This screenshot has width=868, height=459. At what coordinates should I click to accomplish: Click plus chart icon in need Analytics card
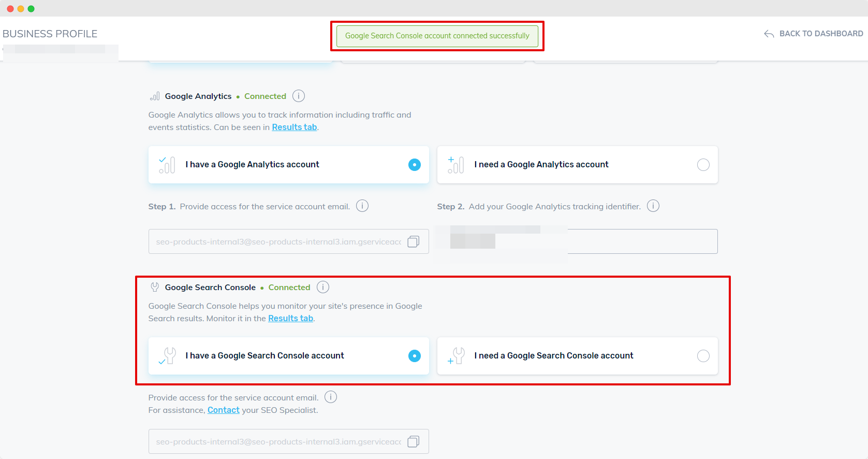point(455,165)
